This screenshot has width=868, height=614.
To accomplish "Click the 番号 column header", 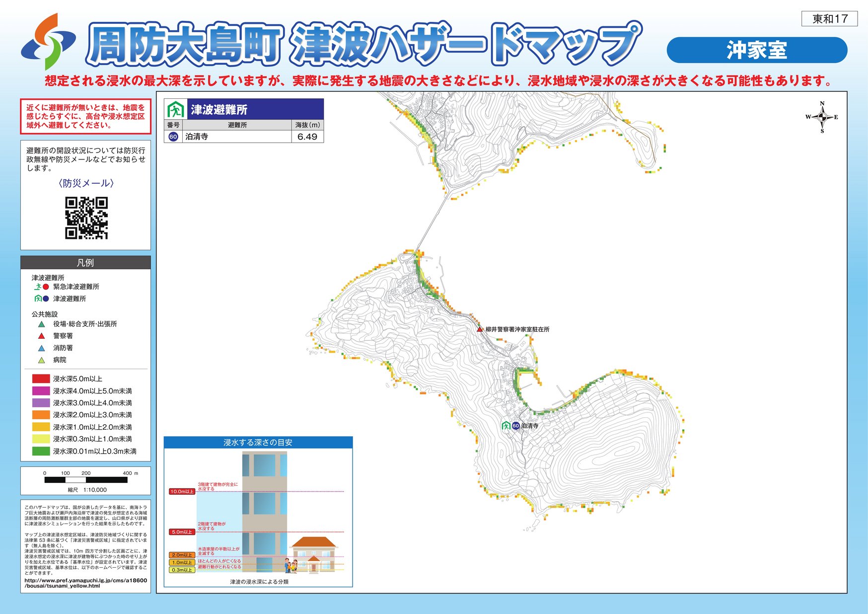I will click(x=173, y=125).
